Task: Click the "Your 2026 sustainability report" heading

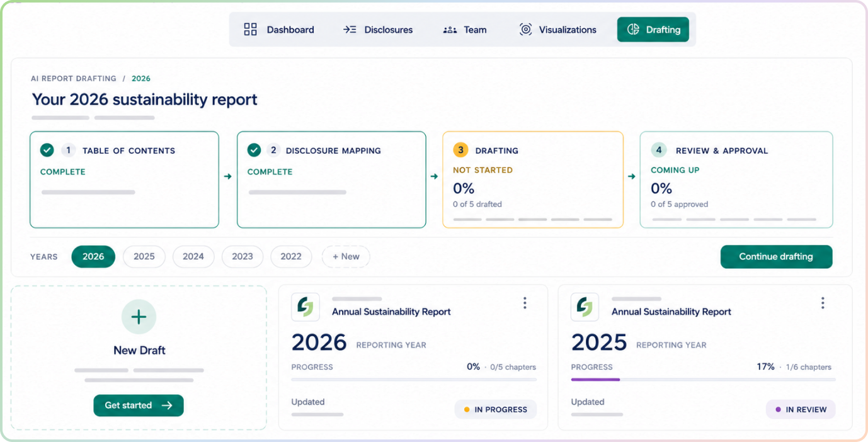Action: point(145,99)
